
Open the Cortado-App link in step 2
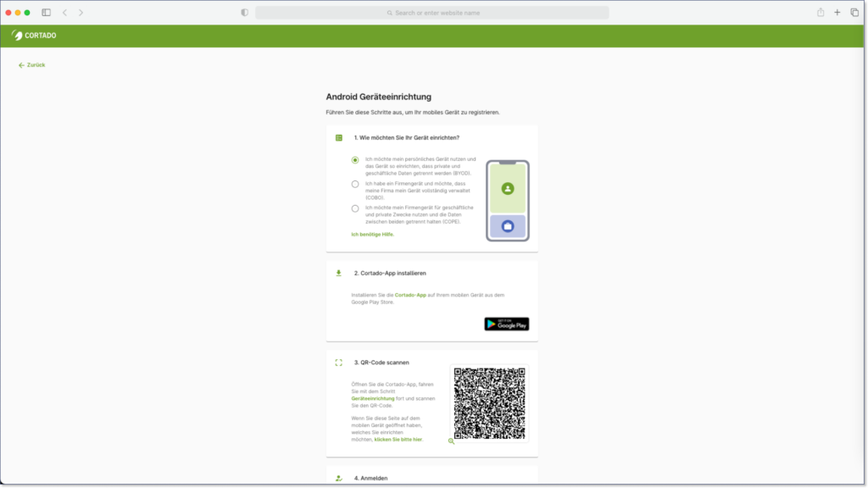[410, 295]
